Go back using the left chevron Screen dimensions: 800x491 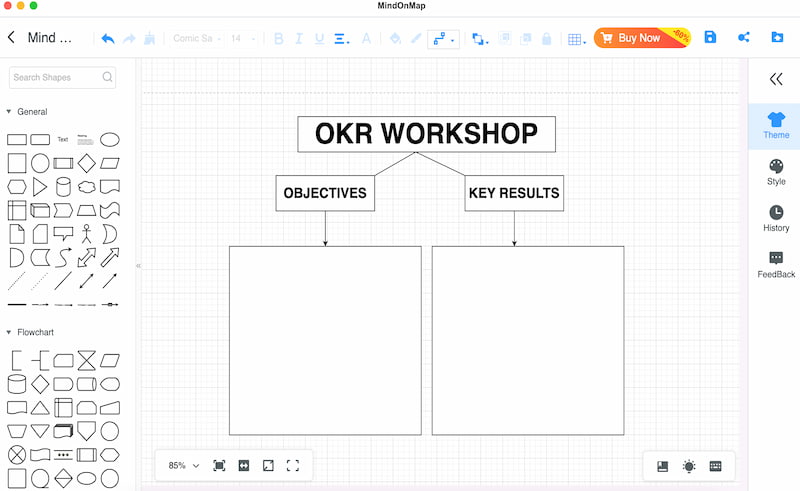(x=11, y=37)
